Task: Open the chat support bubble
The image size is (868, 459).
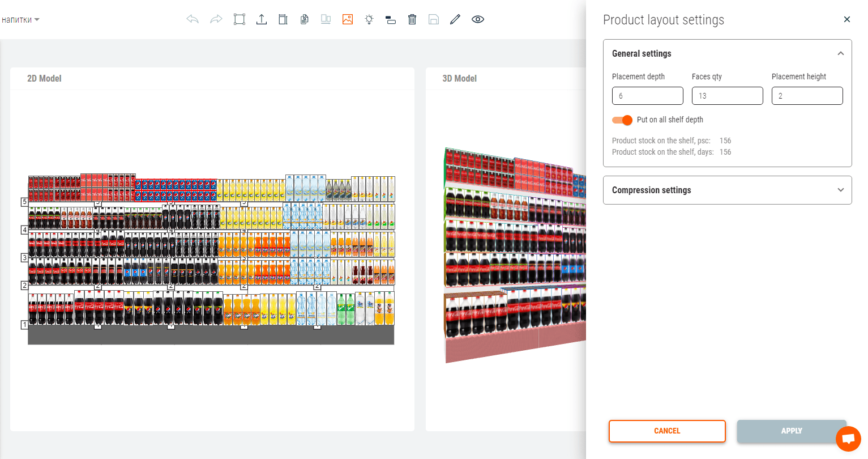Action: (x=848, y=439)
